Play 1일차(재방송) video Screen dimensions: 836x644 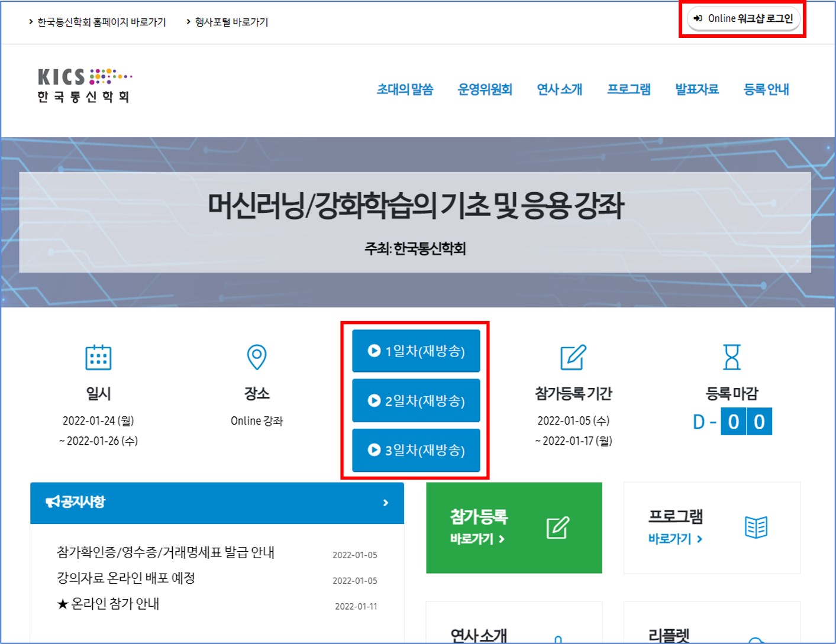tap(416, 351)
